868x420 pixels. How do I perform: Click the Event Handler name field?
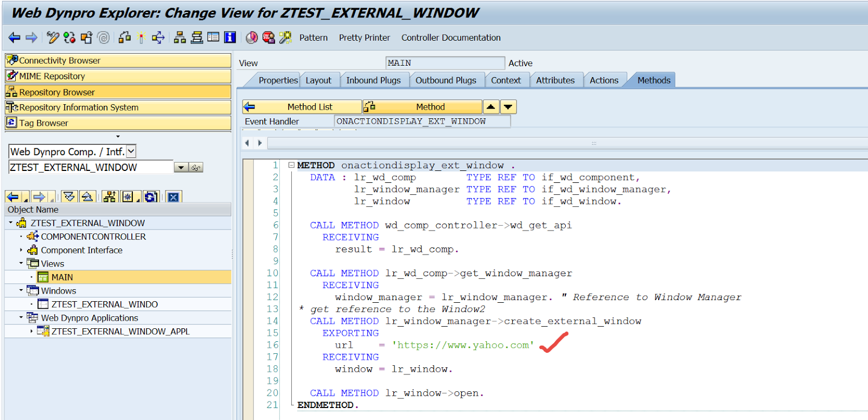(422, 122)
